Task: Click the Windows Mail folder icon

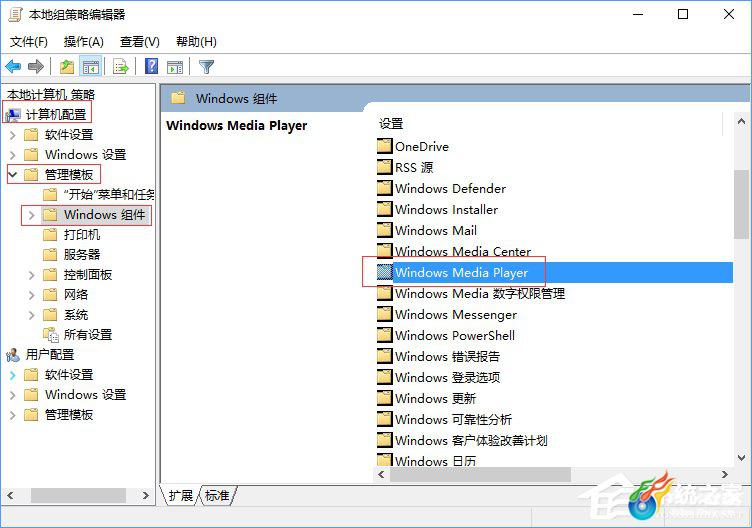Action: (385, 230)
